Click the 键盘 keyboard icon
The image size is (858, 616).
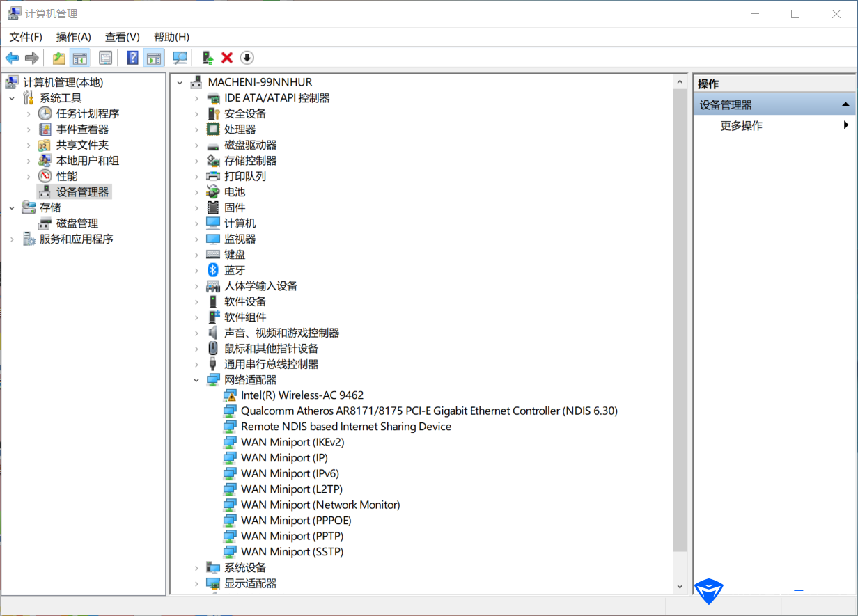[x=213, y=255]
